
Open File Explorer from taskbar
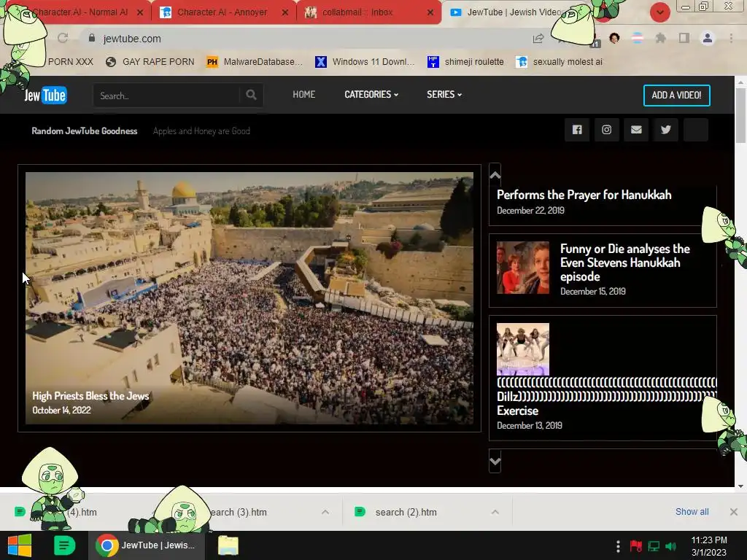(228, 545)
